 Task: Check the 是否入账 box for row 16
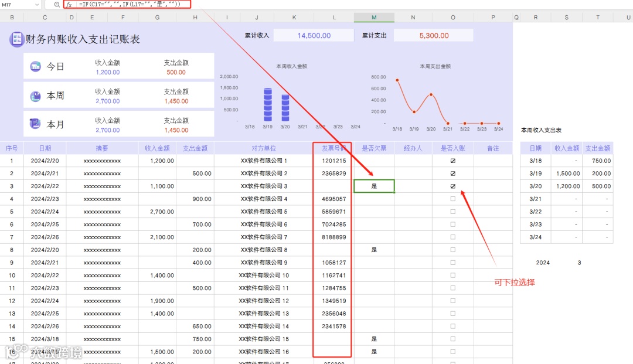click(453, 352)
